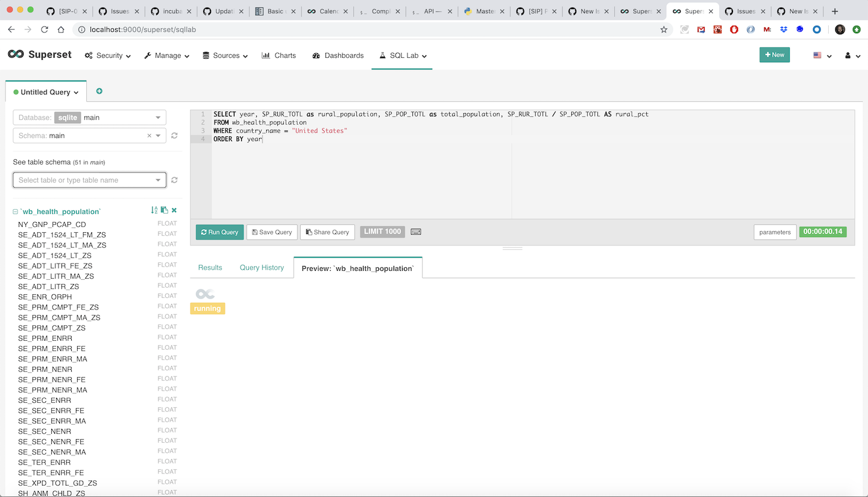Refresh the table names list
Image resolution: width=868 pixels, height=497 pixels.
174,180
